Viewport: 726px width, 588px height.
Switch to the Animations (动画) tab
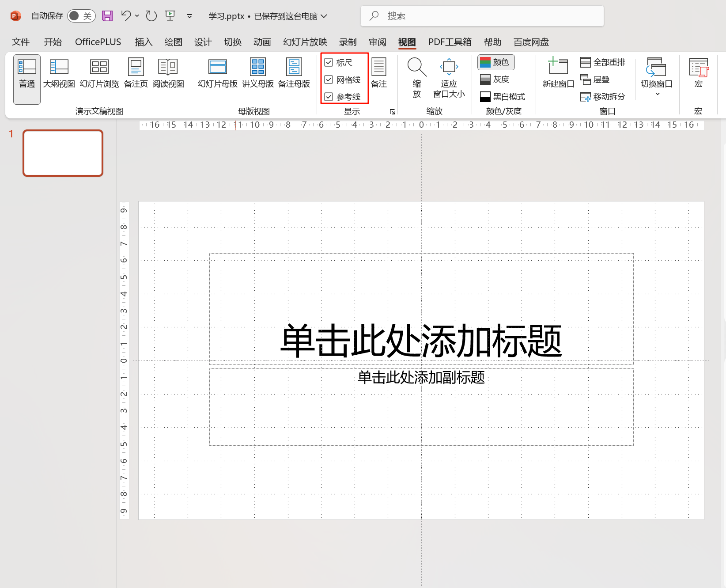pyautogui.click(x=262, y=42)
